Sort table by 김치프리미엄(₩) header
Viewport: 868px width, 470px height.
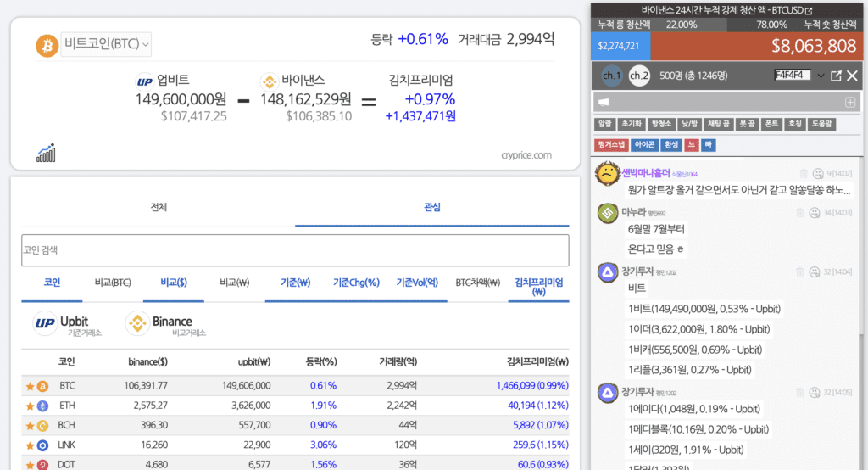[x=537, y=362]
